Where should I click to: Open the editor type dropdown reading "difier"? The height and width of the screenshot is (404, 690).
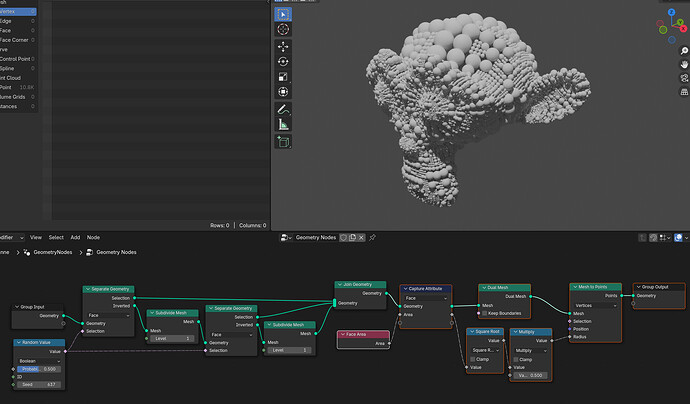12,238
